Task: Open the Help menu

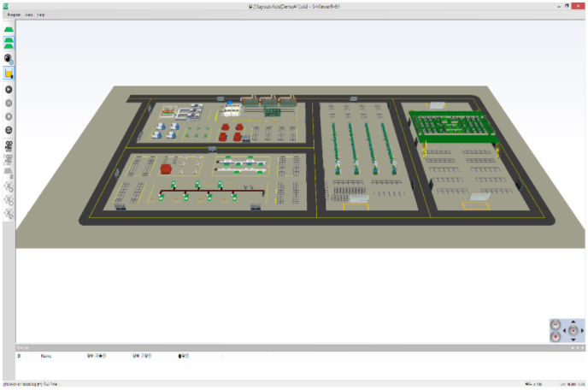Action: (41, 15)
